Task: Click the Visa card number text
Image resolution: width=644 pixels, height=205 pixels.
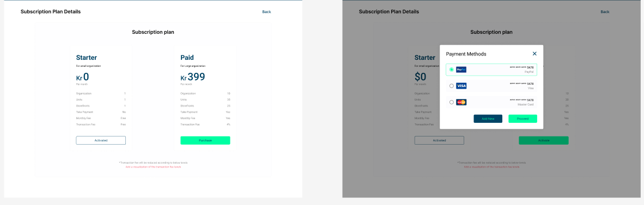Action: coord(521,84)
